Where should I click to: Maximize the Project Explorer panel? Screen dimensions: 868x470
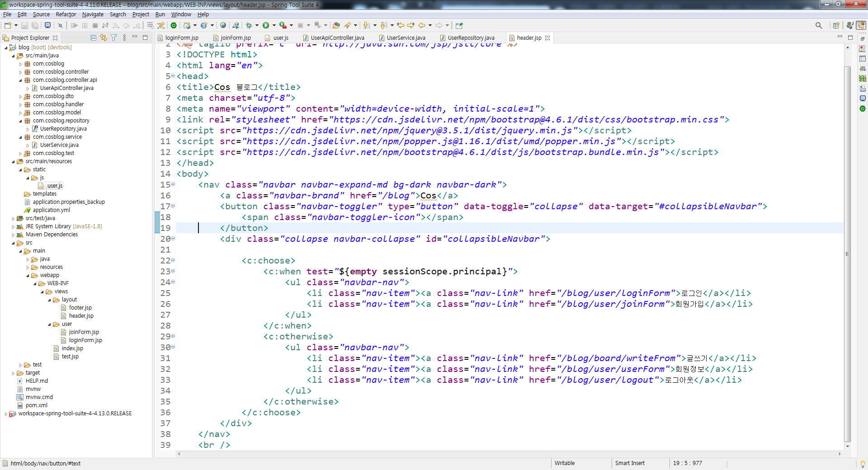tap(145, 38)
